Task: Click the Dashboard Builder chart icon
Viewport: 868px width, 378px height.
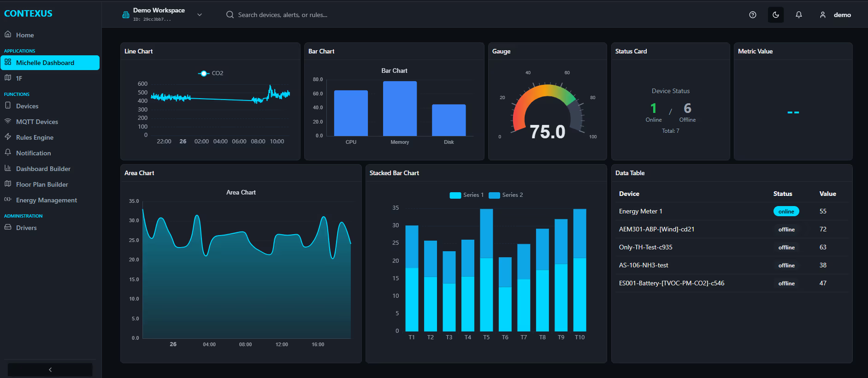Action: 8,168
